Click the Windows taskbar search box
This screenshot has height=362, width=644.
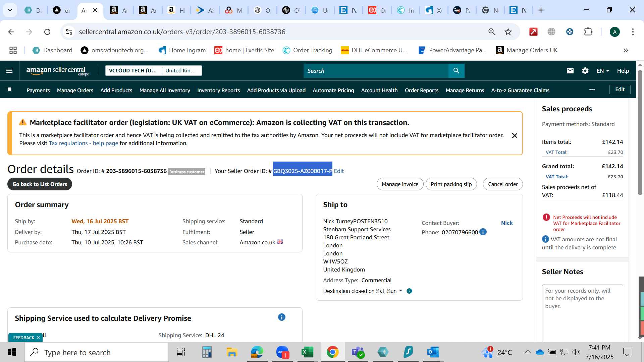[x=97, y=352]
